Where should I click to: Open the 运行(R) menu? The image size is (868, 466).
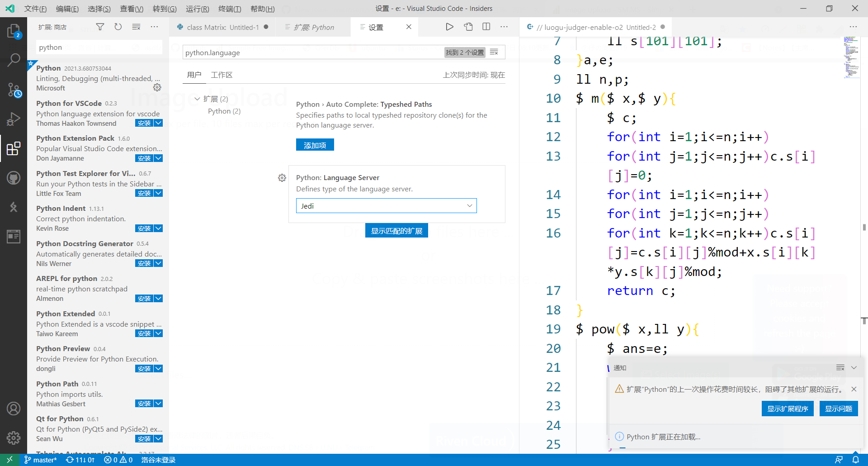[x=198, y=9]
